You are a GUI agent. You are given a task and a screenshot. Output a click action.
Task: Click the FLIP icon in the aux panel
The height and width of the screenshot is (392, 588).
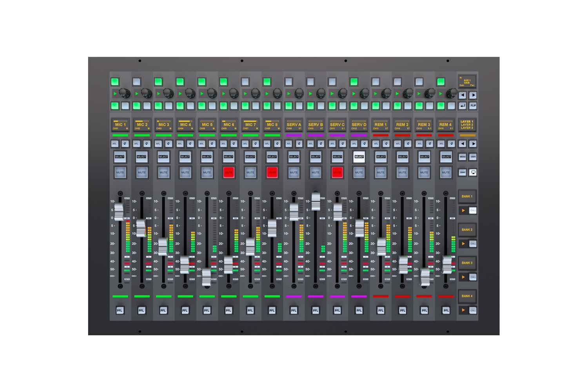coord(473,106)
